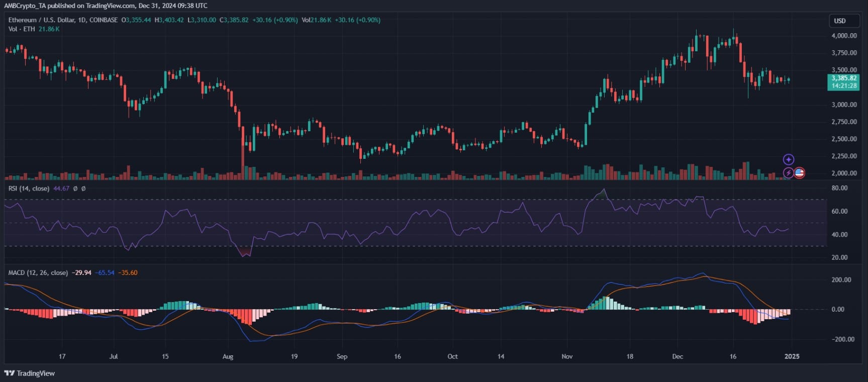Click the 2025 date on time axis
868x382 pixels.
click(x=792, y=356)
